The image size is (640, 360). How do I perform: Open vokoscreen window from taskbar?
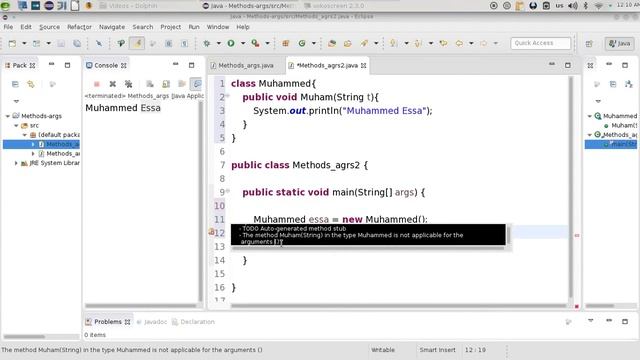click(x=335, y=6)
